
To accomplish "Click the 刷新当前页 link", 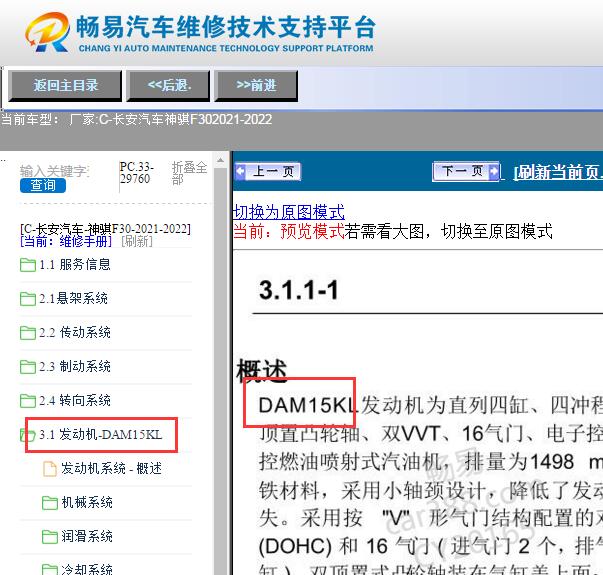I will point(558,172).
